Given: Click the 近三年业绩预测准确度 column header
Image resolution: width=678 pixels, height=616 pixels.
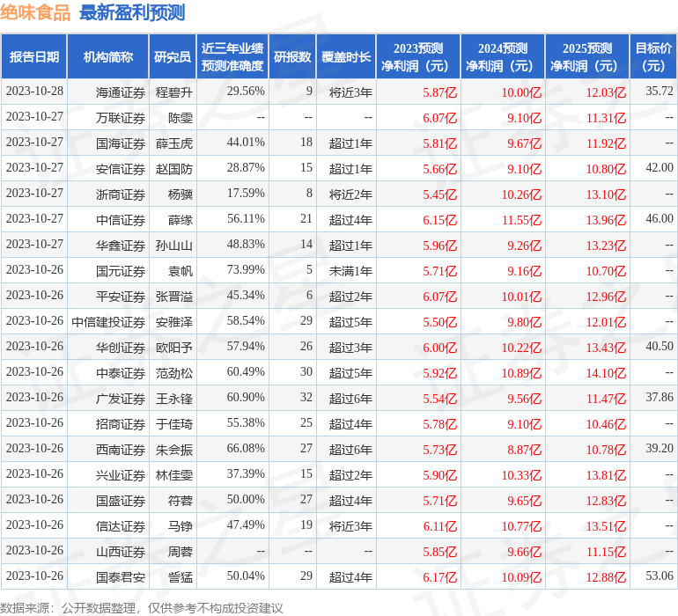Looking at the screenshot, I should (x=232, y=56).
